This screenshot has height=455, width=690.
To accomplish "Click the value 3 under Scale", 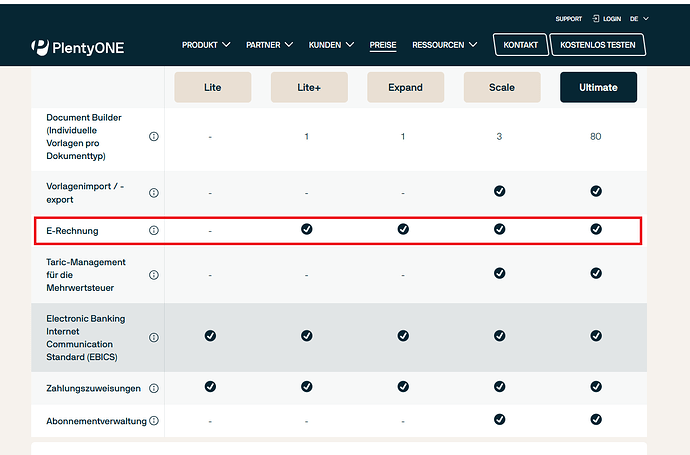I will (499, 136).
